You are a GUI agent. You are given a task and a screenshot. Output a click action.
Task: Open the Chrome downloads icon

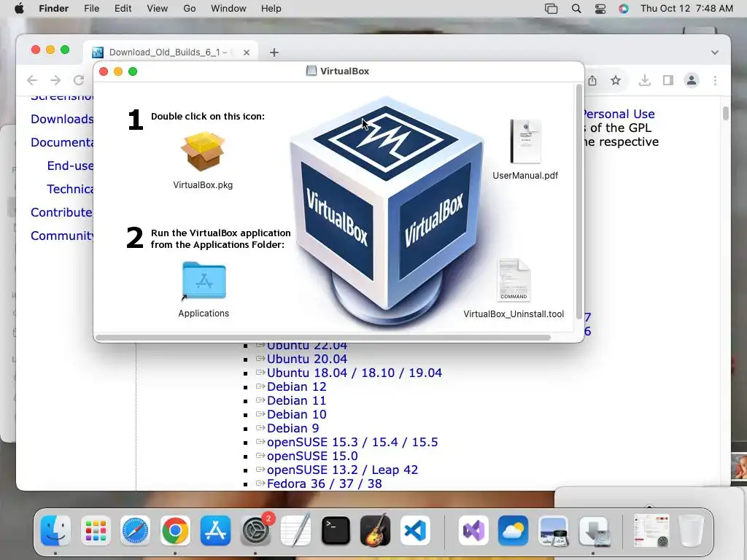coord(645,80)
